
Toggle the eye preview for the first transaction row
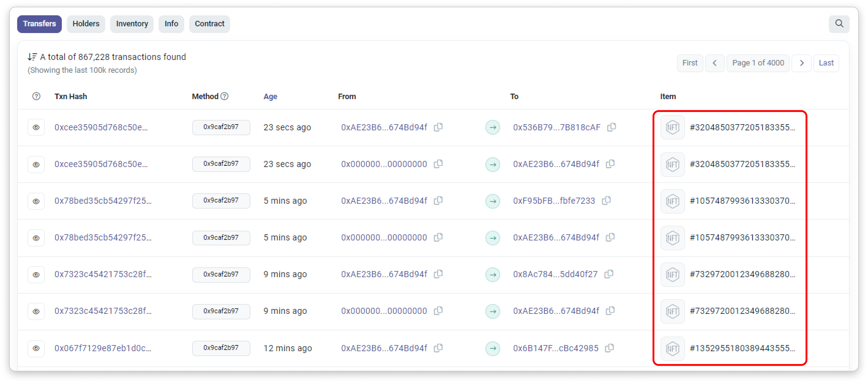pyautogui.click(x=36, y=127)
